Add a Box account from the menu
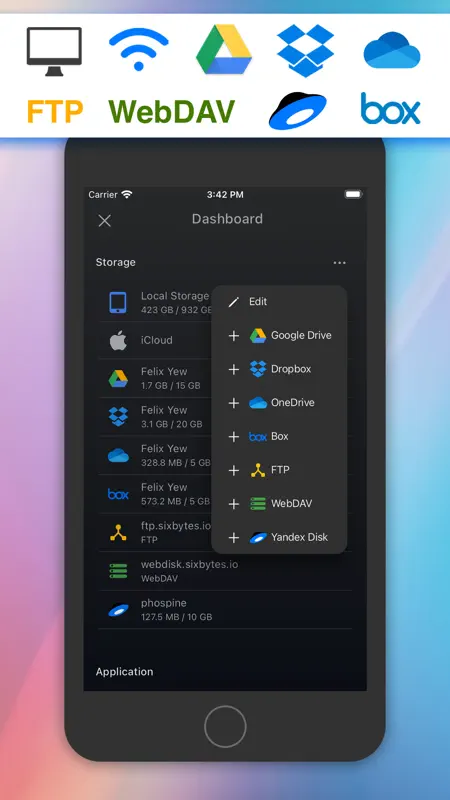450x800 pixels. click(x=279, y=436)
